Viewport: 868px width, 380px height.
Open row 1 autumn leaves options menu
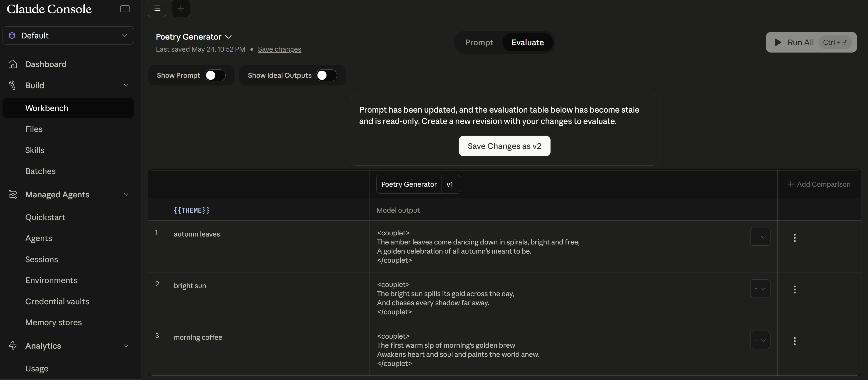[x=795, y=238]
